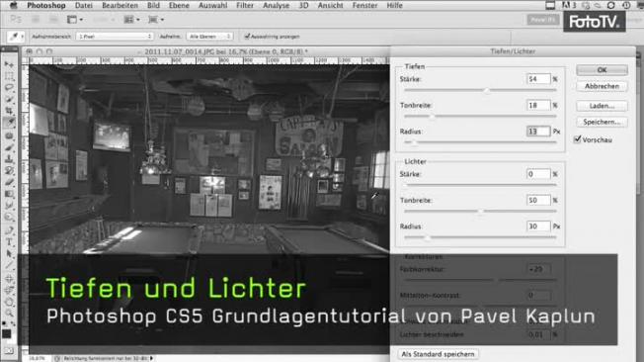Screen dimensions: 644x362
Task: Open the view extras dropdown in application bar
Action: coord(75,20)
